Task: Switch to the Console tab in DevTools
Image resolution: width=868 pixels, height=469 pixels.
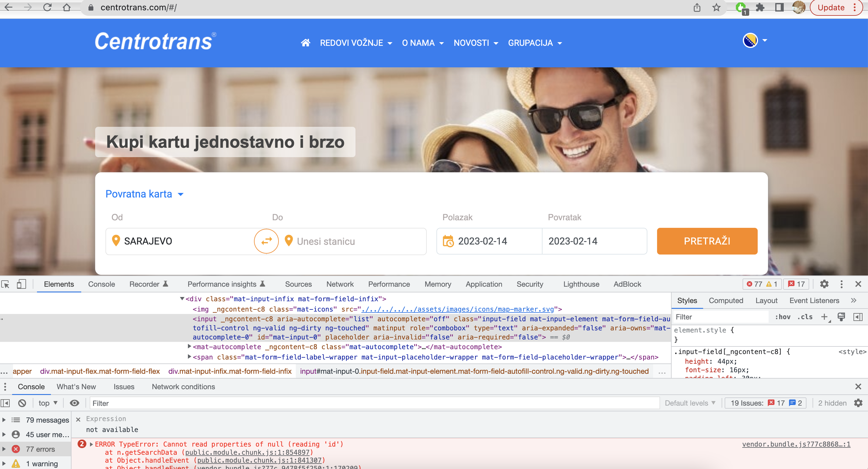Action: [x=102, y=284]
